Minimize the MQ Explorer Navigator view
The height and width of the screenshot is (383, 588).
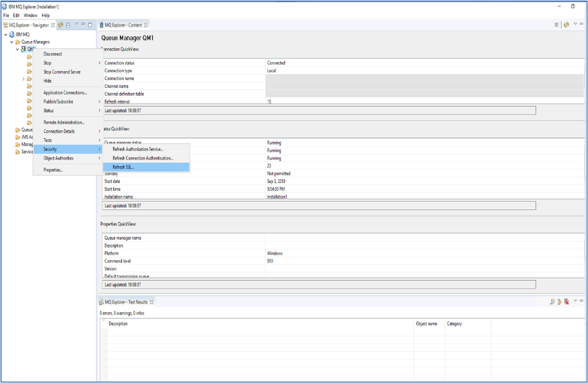(x=83, y=24)
